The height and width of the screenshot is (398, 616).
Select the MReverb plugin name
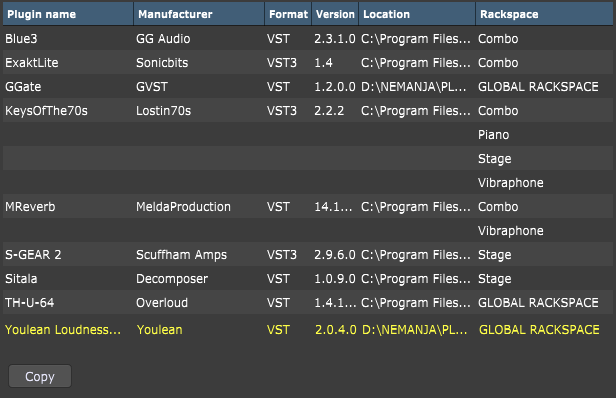point(30,207)
